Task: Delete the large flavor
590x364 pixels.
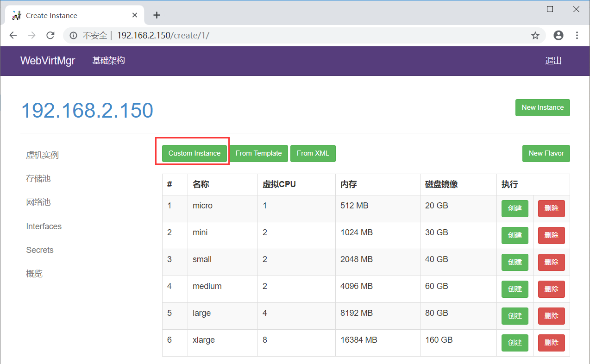Action: point(552,316)
